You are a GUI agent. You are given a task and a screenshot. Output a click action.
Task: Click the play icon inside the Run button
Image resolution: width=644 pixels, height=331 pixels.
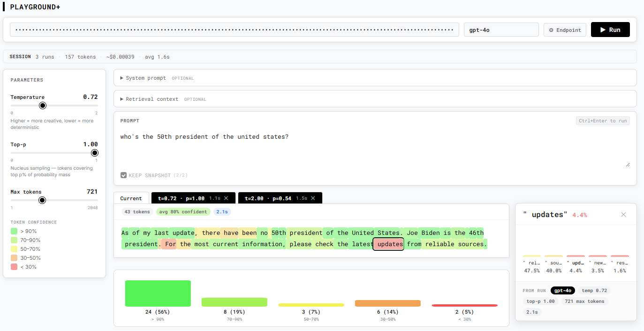[602, 29]
